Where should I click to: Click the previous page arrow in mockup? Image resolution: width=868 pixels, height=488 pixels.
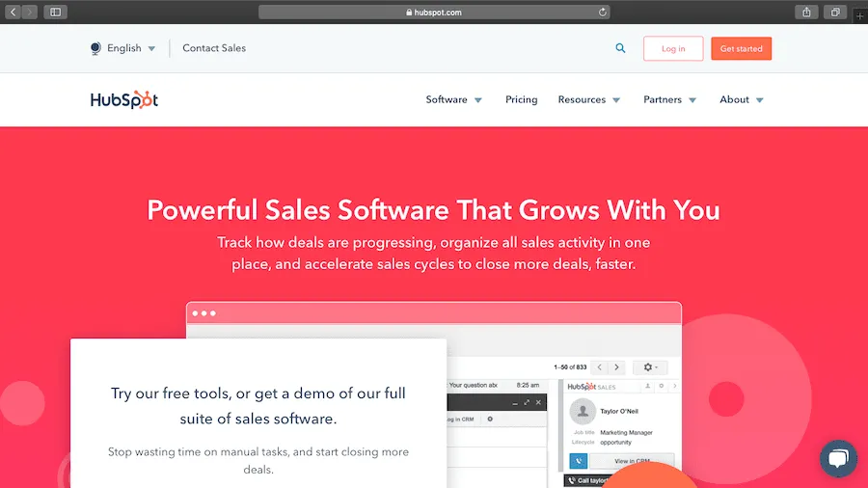[599, 367]
